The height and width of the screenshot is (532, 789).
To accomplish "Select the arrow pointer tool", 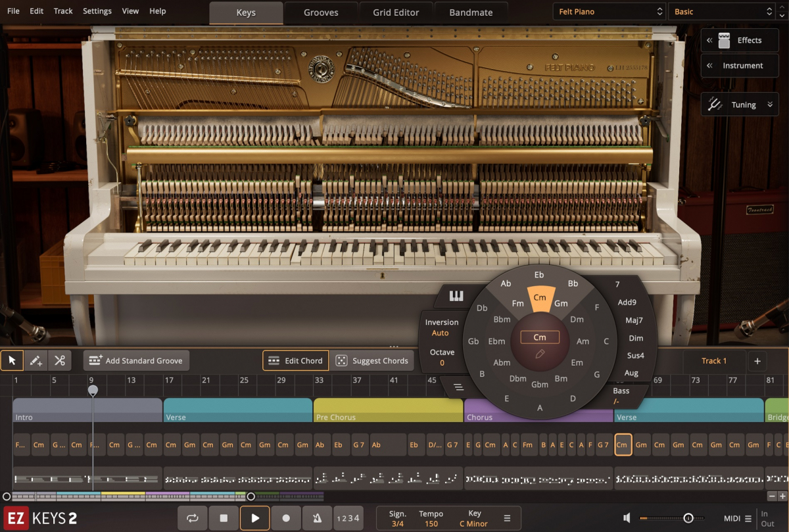I will point(12,360).
